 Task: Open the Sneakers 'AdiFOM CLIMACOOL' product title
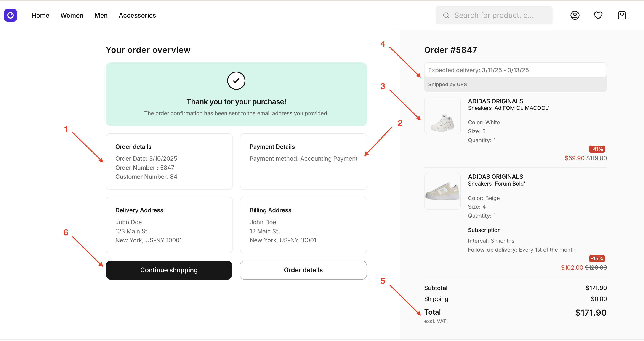coord(508,108)
